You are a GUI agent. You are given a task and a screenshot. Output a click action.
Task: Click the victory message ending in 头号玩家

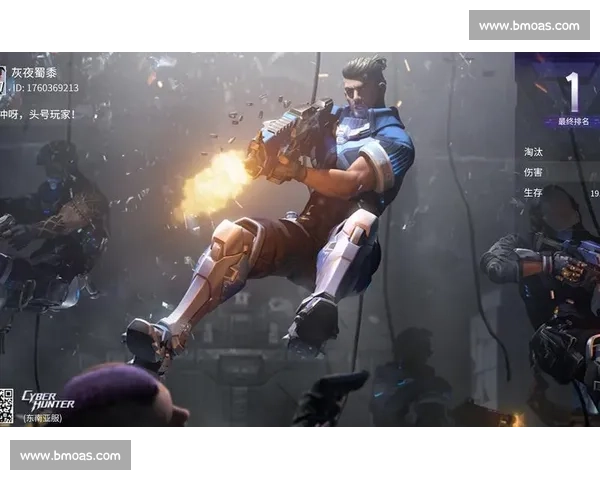click(x=38, y=114)
